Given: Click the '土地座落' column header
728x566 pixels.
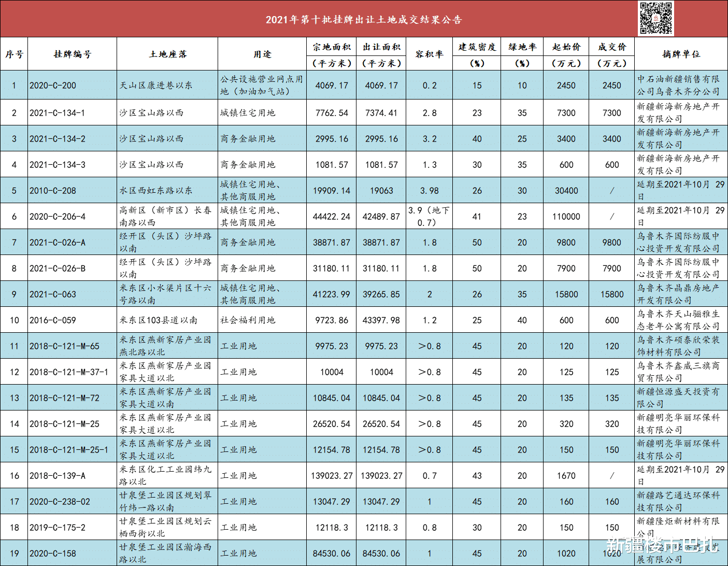Looking at the screenshot, I should click(167, 54).
